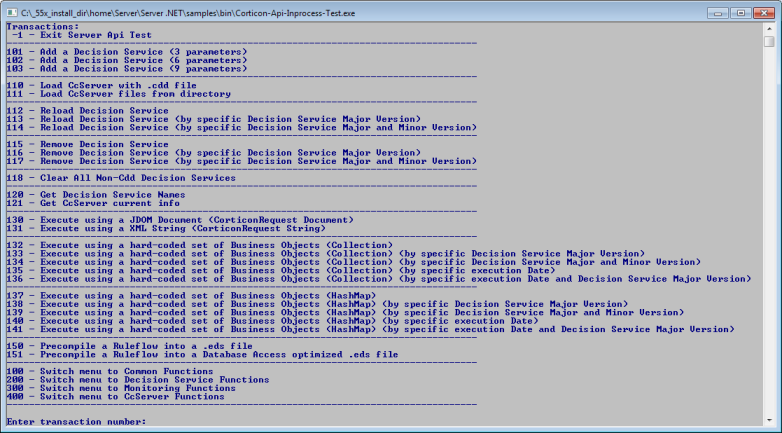This screenshot has height=433, width=782.
Task: Click line 133 Collection by Major Version
Action: [x=326, y=254]
